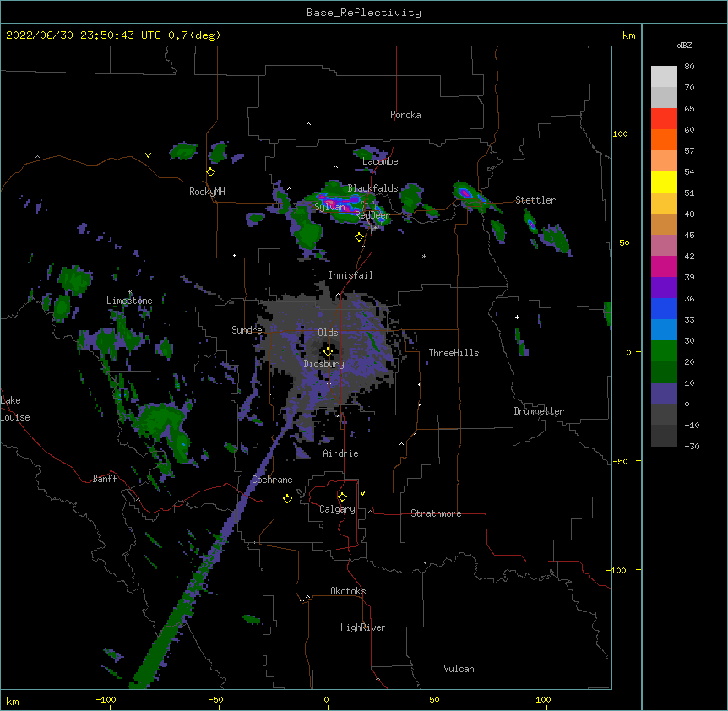728x711 pixels.
Task: Click the 80 value at legend top
Action: [689, 67]
